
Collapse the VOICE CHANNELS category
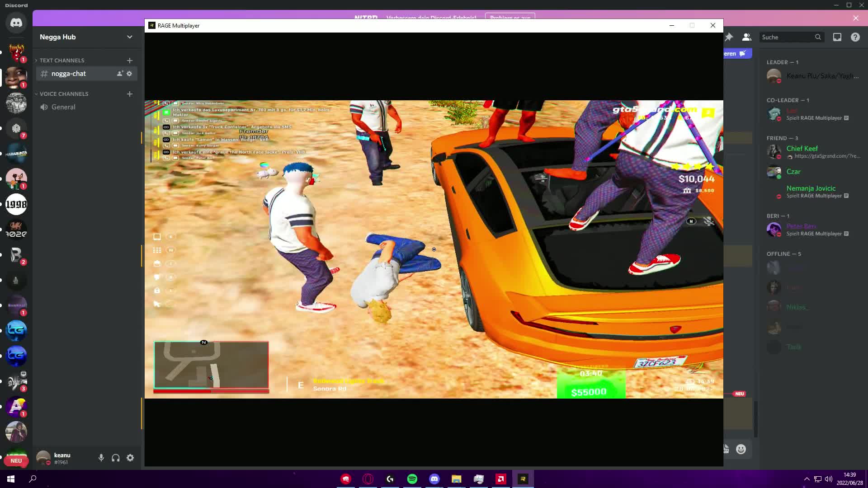tap(63, 94)
